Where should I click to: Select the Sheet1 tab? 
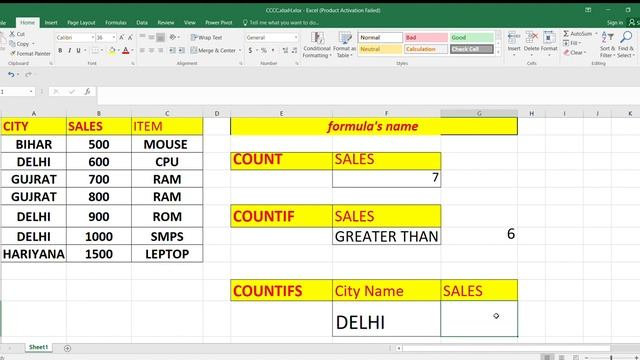pos(38,347)
